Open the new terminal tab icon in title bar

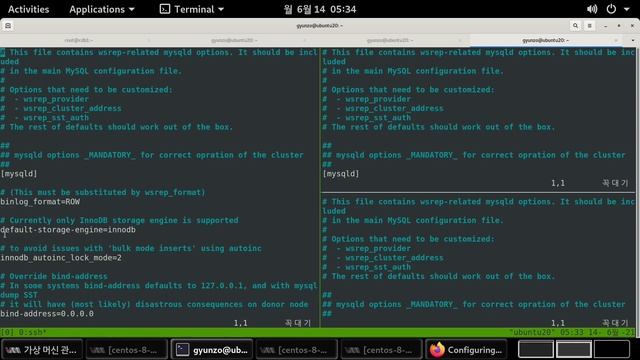tap(8, 26)
